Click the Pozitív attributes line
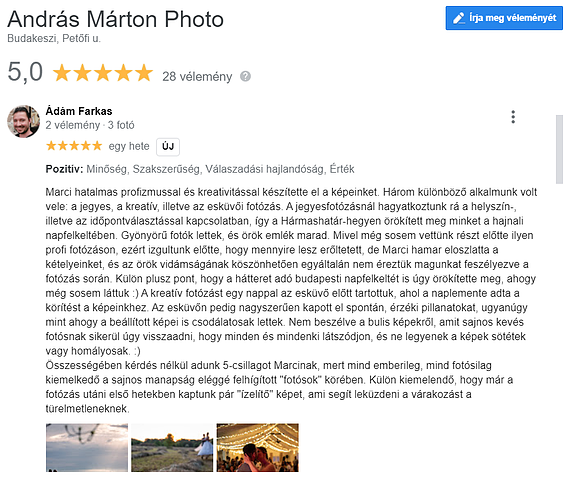The height and width of the screenshot is (478, 569). [x=200, y=169]
